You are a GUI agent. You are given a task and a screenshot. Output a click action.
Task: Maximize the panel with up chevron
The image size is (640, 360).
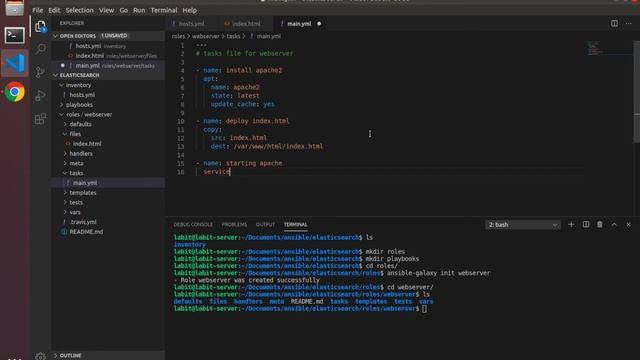click(x=614, y=224)
